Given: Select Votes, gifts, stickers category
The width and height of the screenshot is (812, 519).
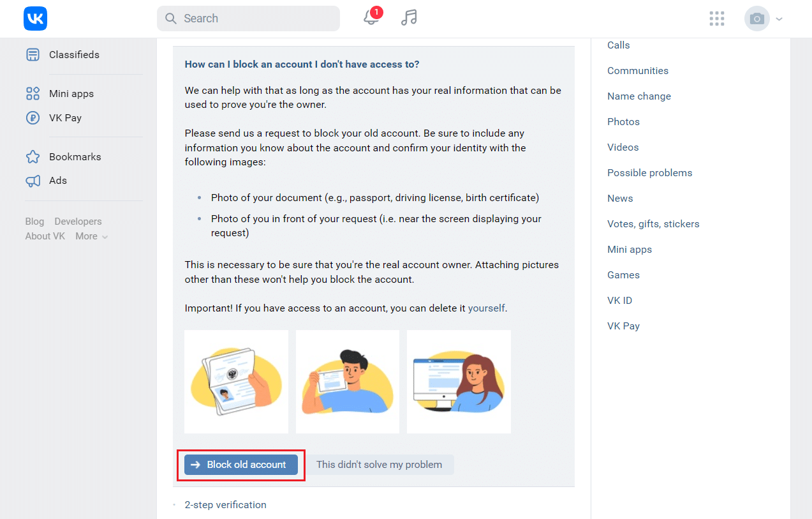Looking at the screenshot, I should [x=653, y=224].
